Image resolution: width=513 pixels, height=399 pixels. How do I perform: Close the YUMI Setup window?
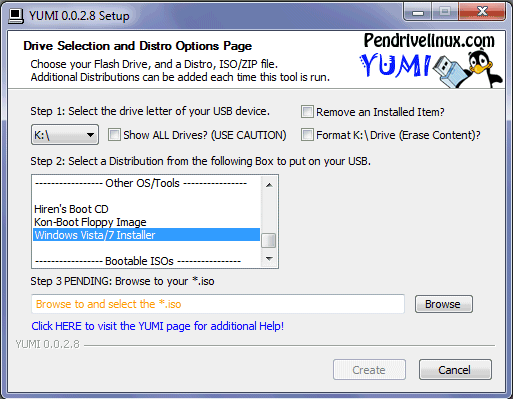pos(482,12)
